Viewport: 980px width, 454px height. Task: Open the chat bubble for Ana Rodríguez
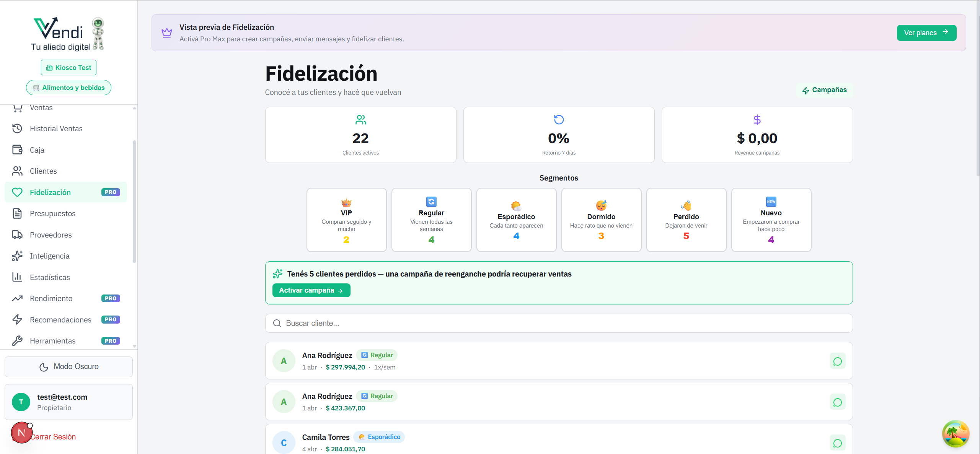pos(838,361)
